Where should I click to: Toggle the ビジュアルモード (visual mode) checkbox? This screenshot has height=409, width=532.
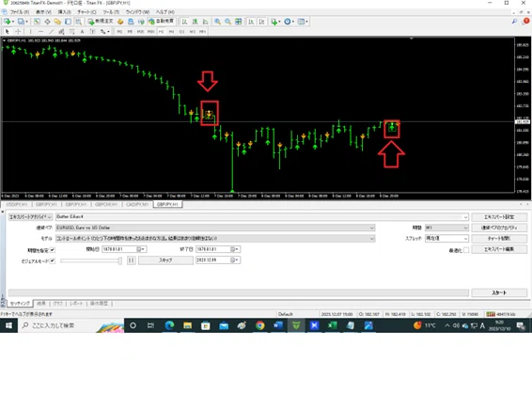coord(53,261)
